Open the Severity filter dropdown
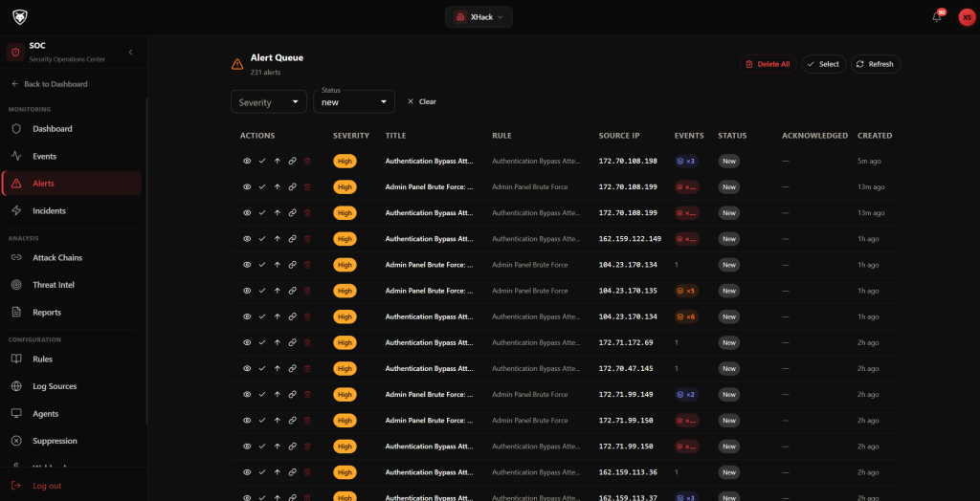 click(269, 101)
